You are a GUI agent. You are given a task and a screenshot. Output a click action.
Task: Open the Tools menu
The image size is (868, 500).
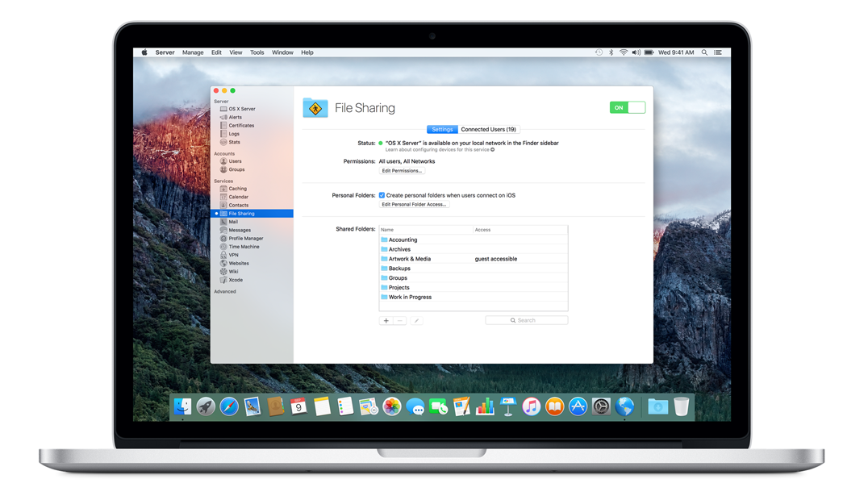(x=257, y=52)
